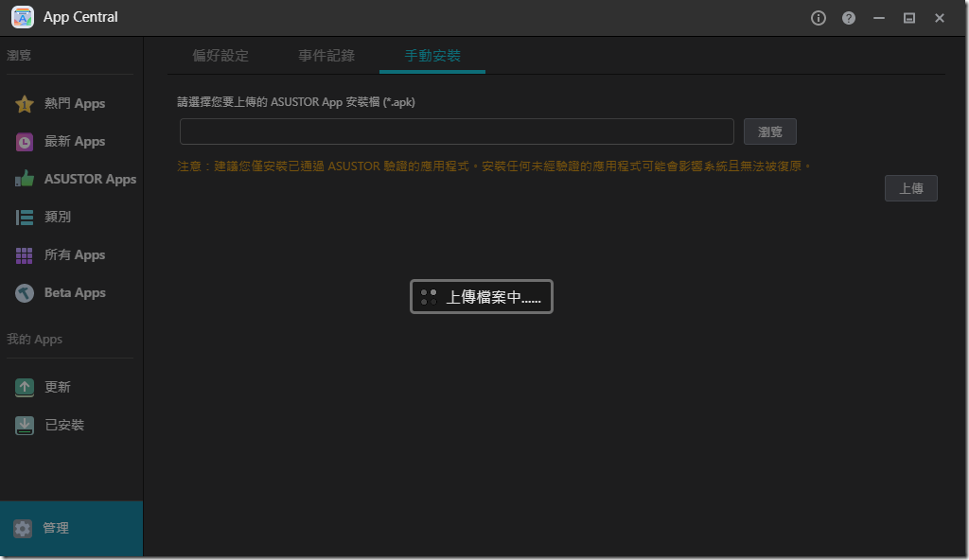Image resolution: width=969 pixels, height=560 pixels.
Task: Click the star icon for 熱門 Apps
Action: pyautogui.click(x=24, y=104)
